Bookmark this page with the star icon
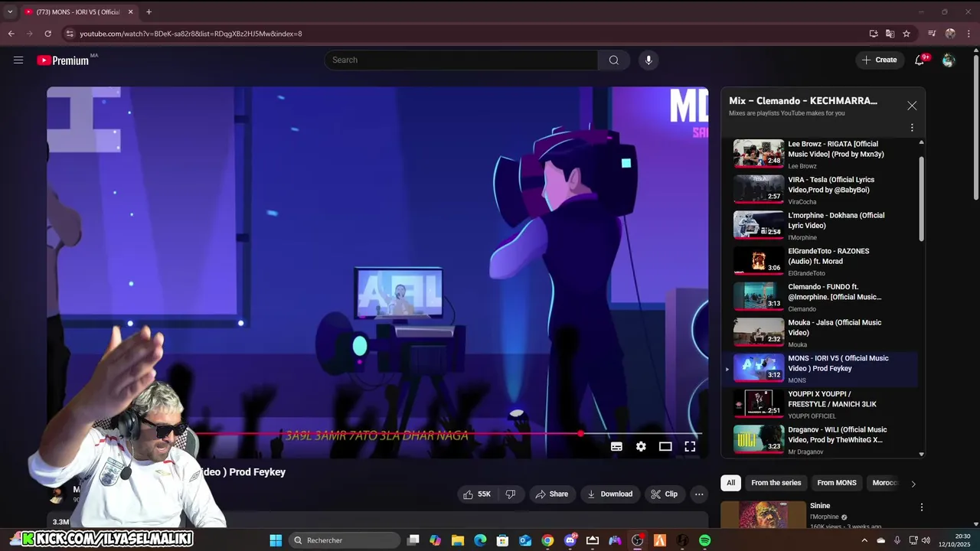The height and width of the screenshot is (551, 980). (x=906, y=34)
